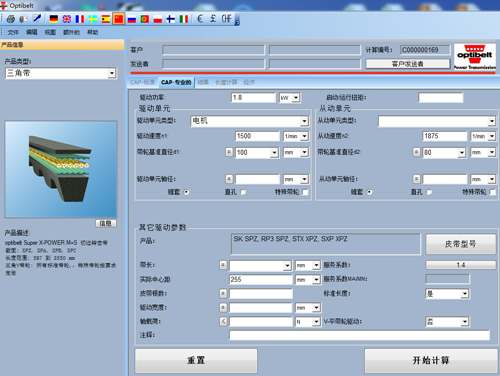This screenshot has width=500, height=376.
Task: Switch language with the German flag
Action: point(54,19)
